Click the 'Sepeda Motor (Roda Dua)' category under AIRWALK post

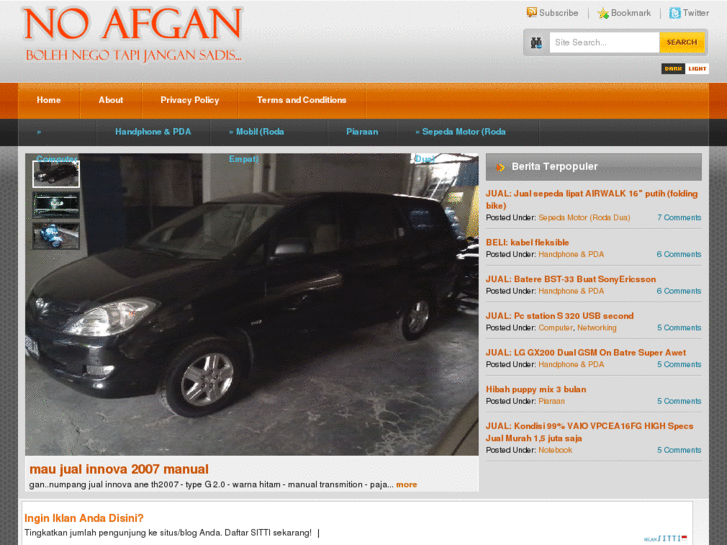(584, 218)
